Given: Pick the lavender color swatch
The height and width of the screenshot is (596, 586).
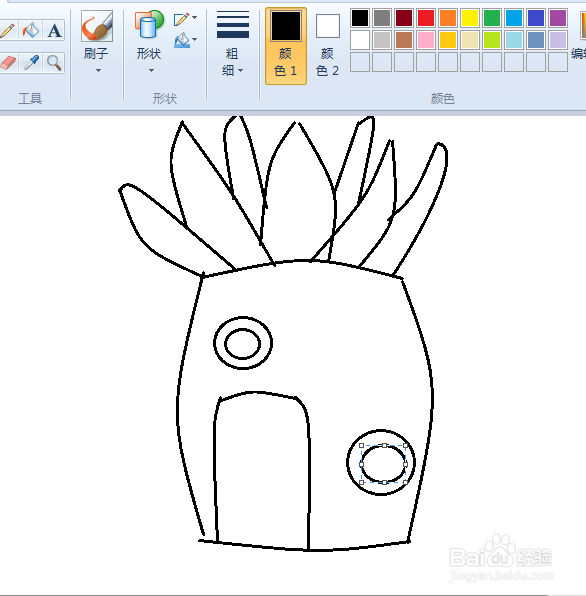Looking at the screenshot, I should [558, 40].
